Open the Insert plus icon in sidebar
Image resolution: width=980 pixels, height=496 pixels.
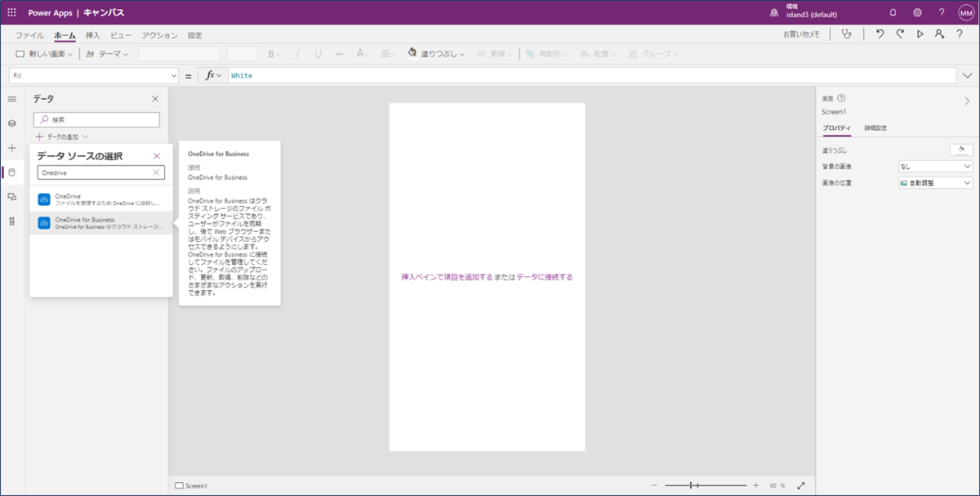[x=11, y=148]
